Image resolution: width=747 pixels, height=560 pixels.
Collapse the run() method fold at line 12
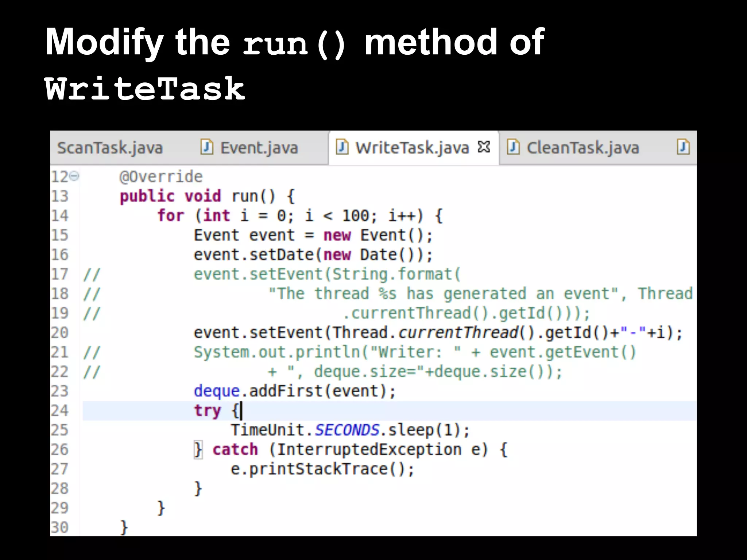74,176
